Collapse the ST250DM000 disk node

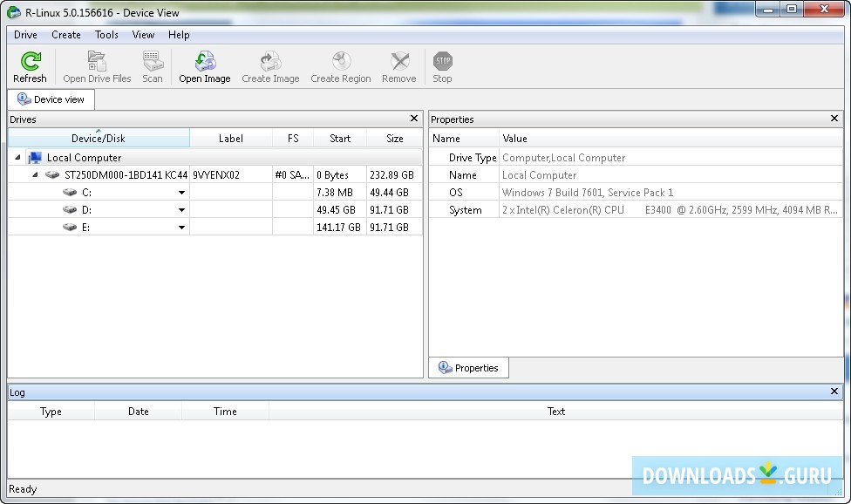[35, 174]
